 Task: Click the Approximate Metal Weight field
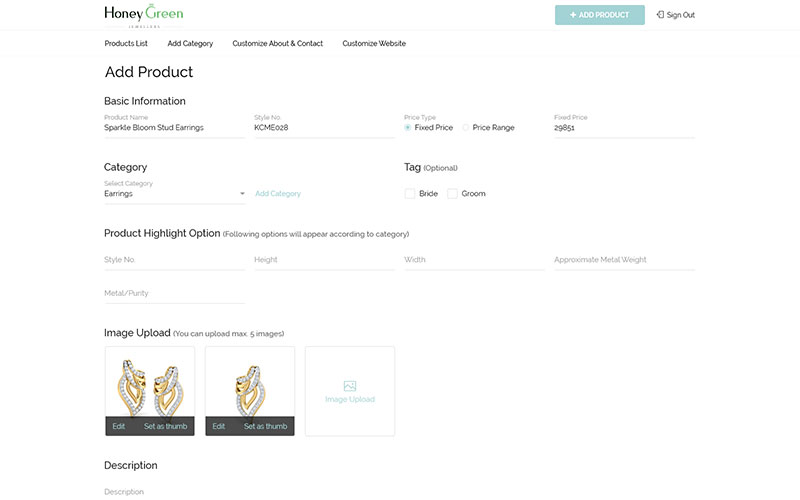624,260
